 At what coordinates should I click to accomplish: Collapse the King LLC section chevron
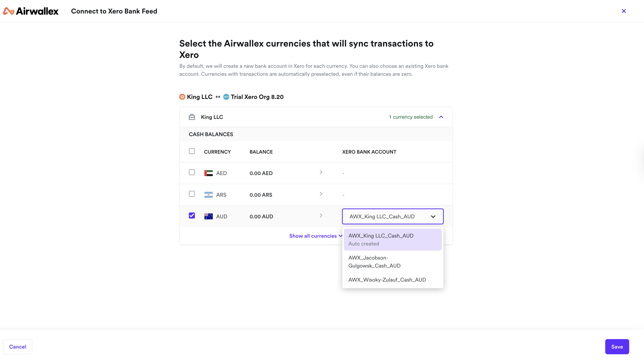[x=441, y=117]
